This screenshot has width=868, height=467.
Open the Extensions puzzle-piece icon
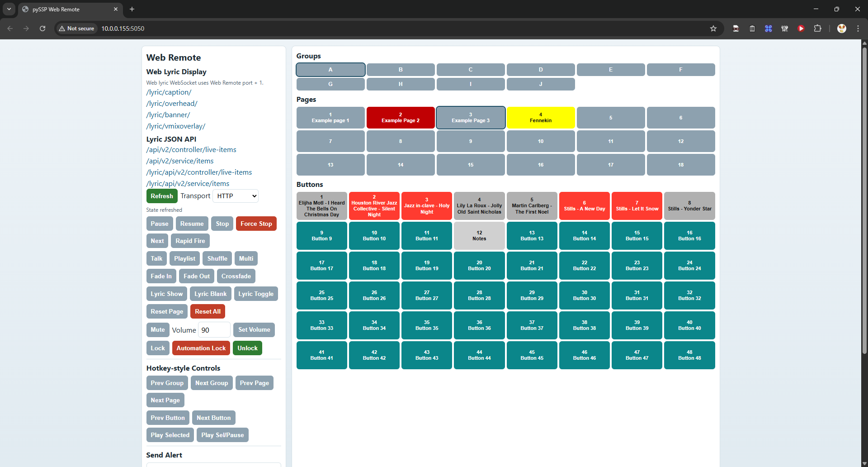point(818,28)
